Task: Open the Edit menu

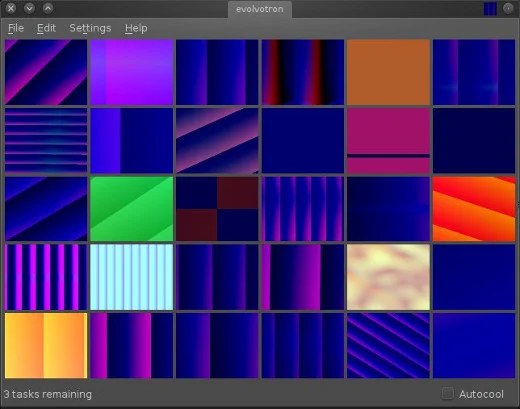Action: coord(46,28)
